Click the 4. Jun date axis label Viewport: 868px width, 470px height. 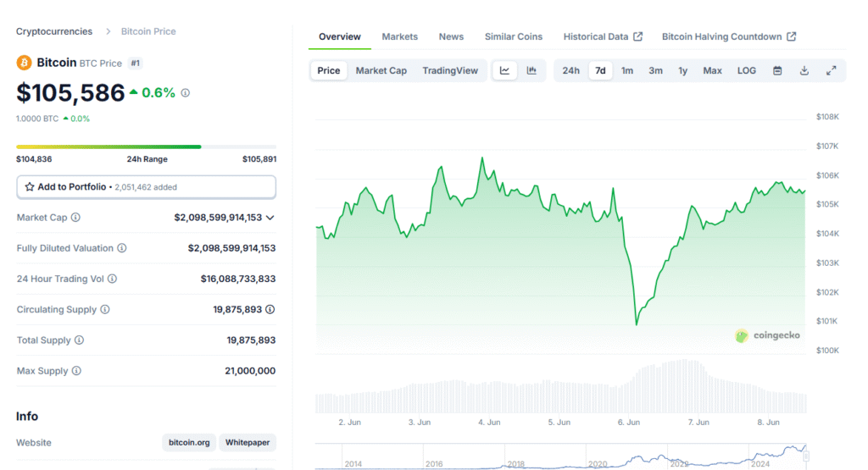pos(489,423)
